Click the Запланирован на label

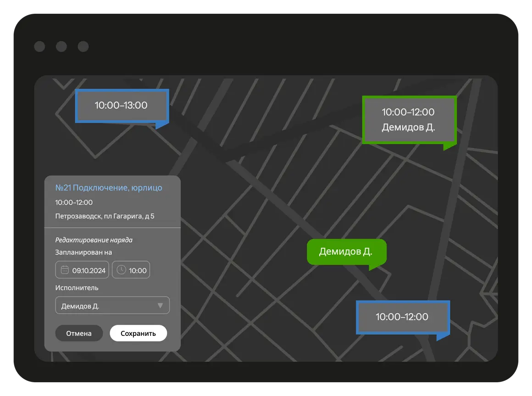[x=83, y=252]
